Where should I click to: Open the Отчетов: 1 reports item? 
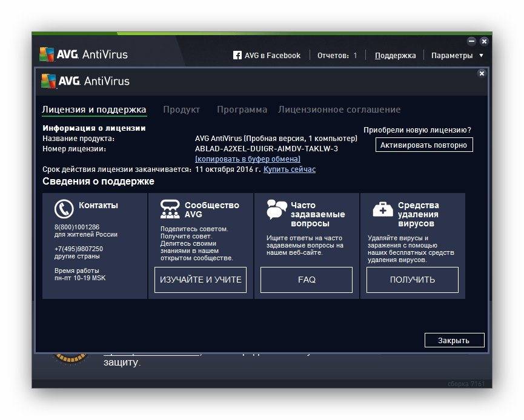337,56
